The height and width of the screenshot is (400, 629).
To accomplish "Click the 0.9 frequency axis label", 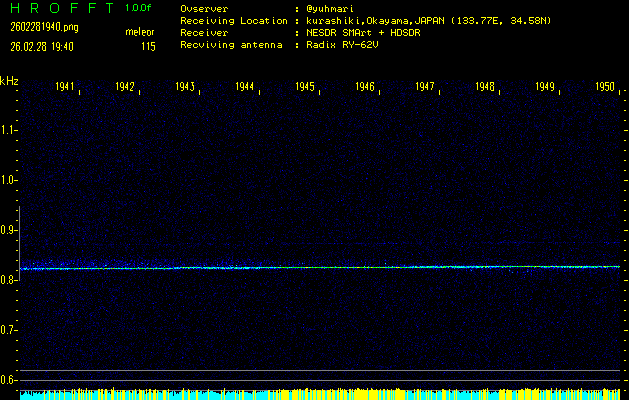I will [9, 230].
